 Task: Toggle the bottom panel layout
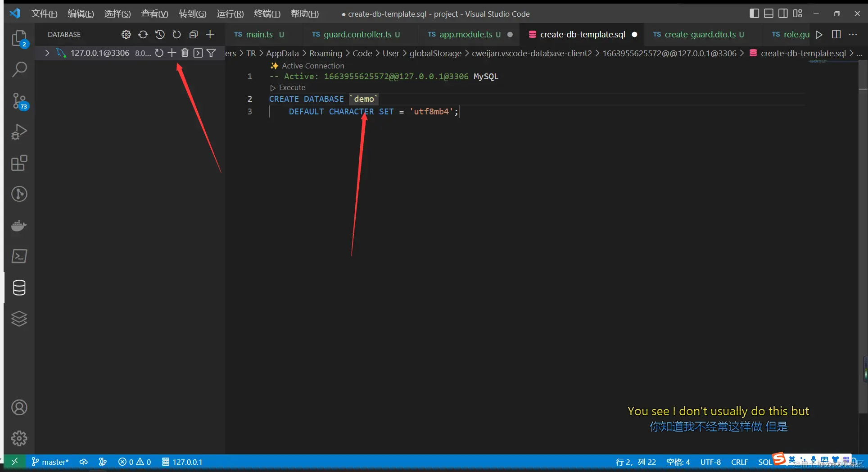769,14
